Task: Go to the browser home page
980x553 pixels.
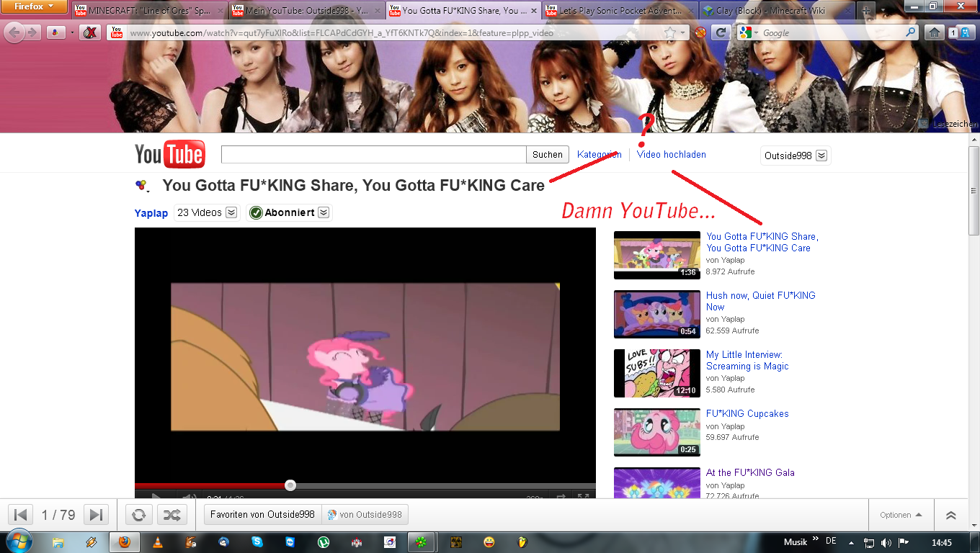Action: pyautogui.click(x=934, y=32)
